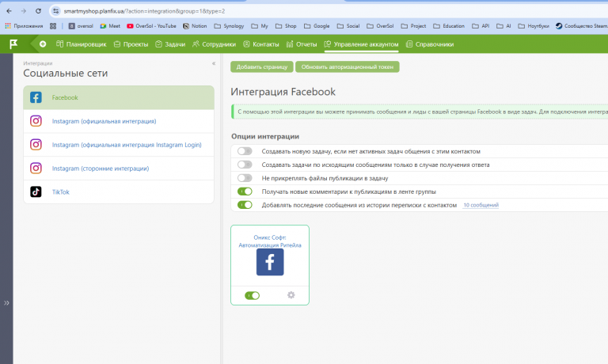Viewport: 608px width, 364px height.
Task: Click the white plus add button
Action: tap(43, 44)
